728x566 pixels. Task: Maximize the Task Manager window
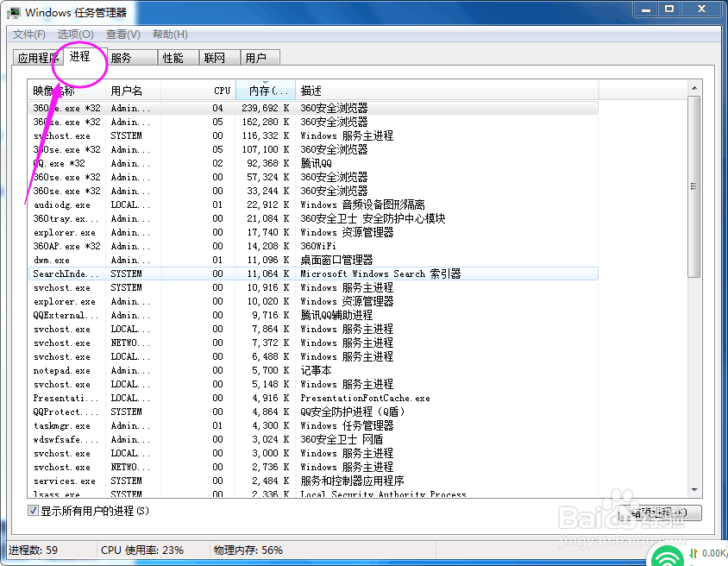[669, 9]
